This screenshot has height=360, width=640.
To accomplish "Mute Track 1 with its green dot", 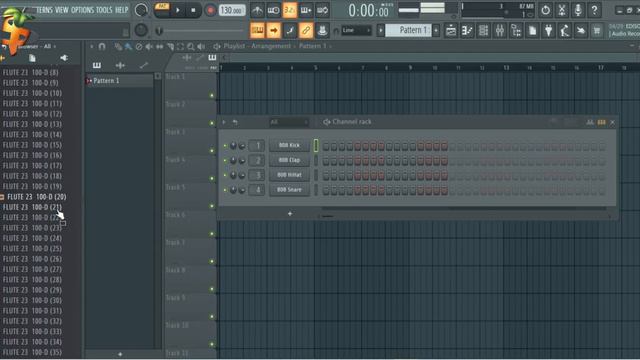I will [211, 96].
